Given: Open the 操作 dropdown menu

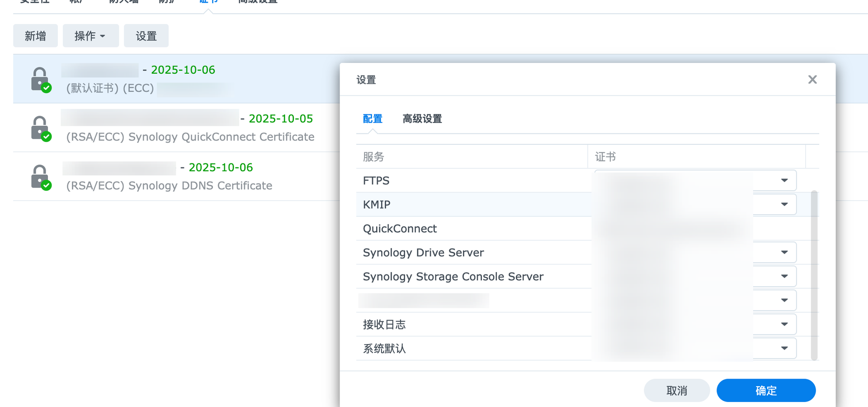Looking at the screenshot, I should pyautogui.click(x=90, y=35).
